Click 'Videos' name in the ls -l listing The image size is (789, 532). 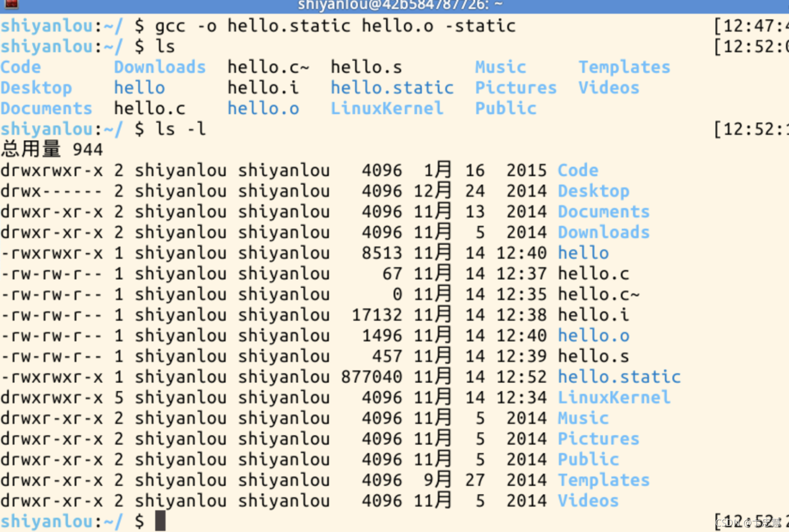pyautogui.click(x=589, y=501)
